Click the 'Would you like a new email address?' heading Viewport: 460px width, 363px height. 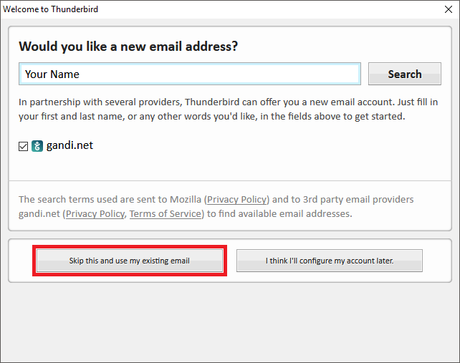128,46
